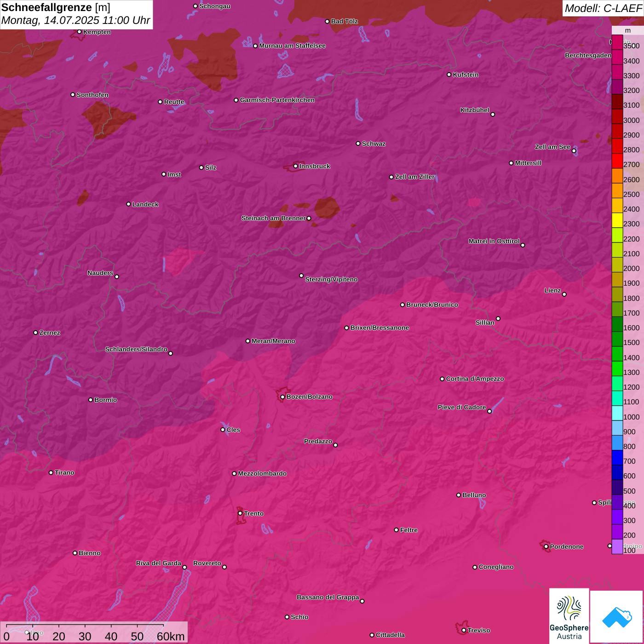Viewport: 644px width, 644px height.
Task: Click the Sterzing/Vipiteno location dot
Action: 301,276
